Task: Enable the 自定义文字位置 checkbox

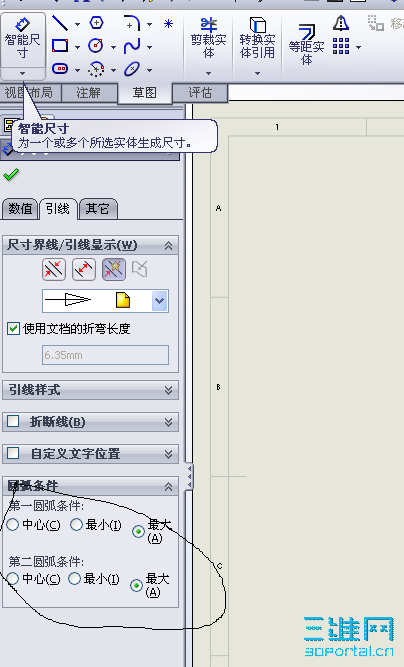Action: (x=13, y=453)
